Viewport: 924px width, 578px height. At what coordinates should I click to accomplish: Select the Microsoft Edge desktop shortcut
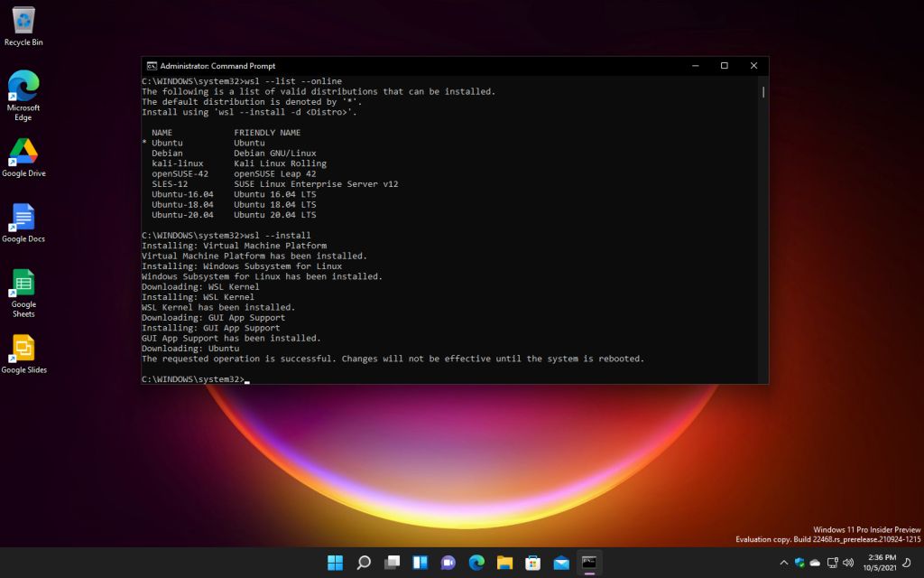click(23, 88)
